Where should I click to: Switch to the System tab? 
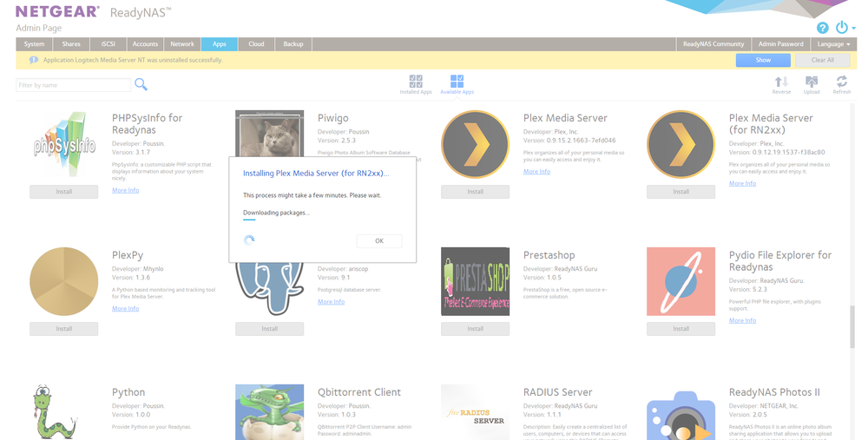point(35,43)
